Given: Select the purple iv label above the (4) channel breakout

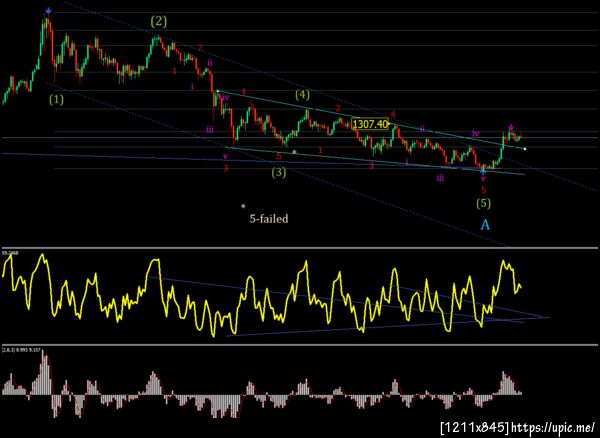Looking at the screenshot, I should pyautogui.click(x=475, y=133).
